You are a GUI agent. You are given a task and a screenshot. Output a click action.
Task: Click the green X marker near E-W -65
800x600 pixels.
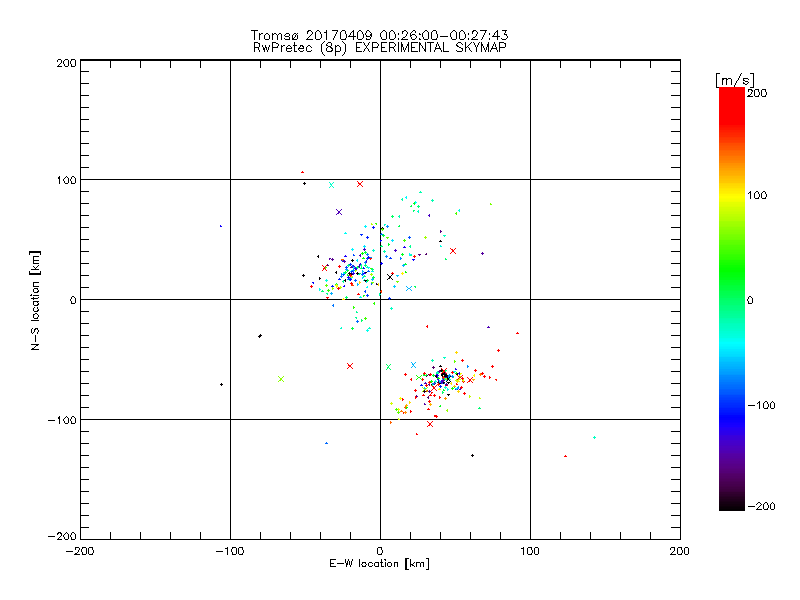point(281,379)
